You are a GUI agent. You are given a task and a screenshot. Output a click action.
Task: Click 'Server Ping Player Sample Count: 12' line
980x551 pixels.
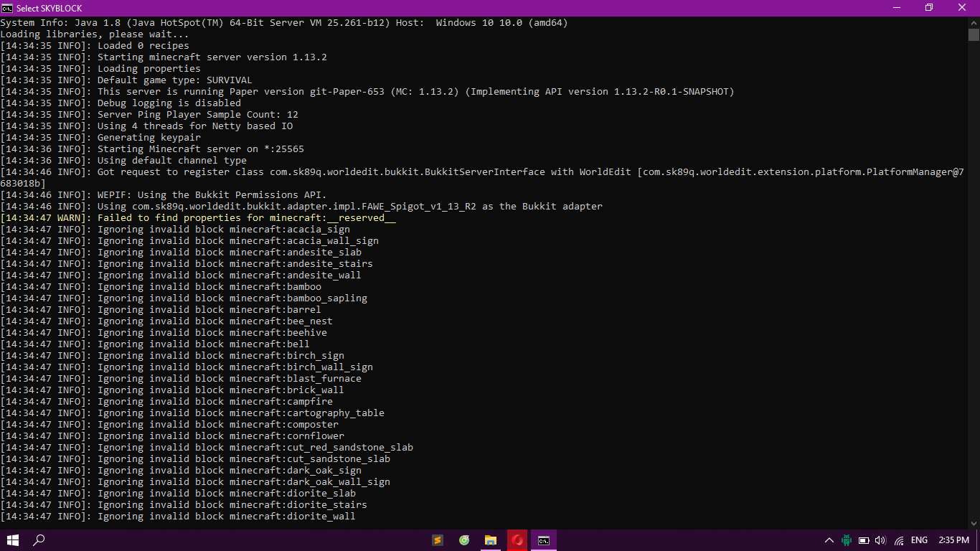[x=149, y=115]
